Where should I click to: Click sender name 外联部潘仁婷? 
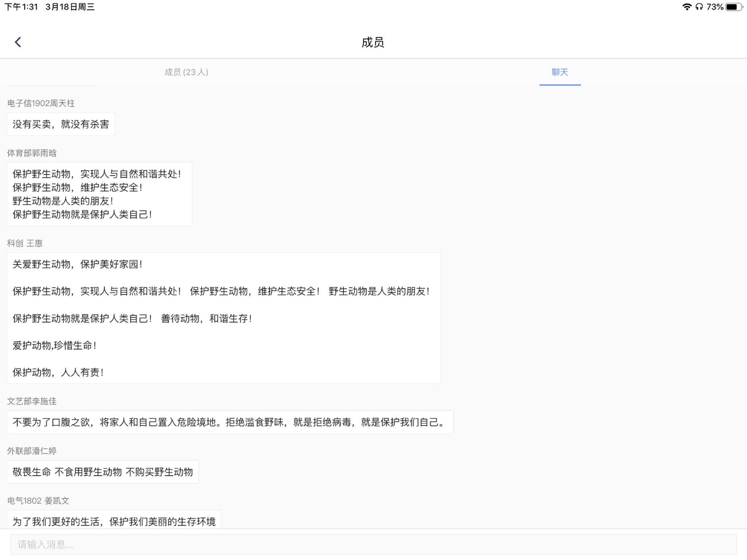[32, 451]
